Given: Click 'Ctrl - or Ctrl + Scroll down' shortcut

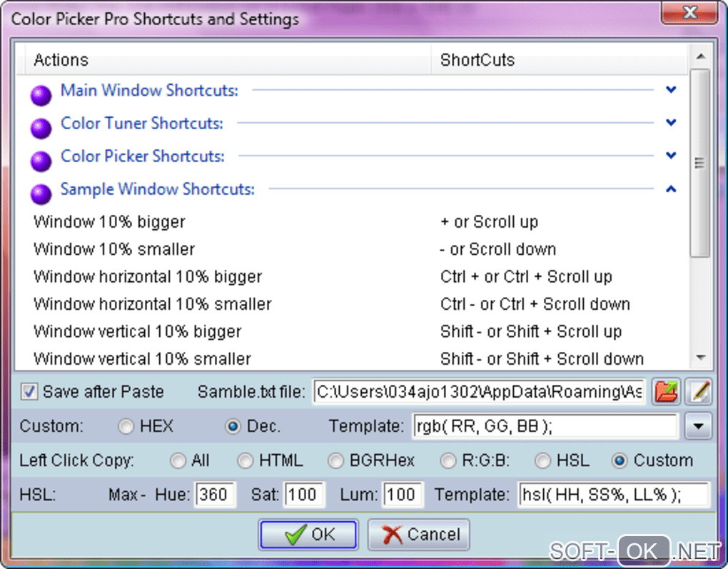Looking at the screenshot, I should [x=535, y=304].
